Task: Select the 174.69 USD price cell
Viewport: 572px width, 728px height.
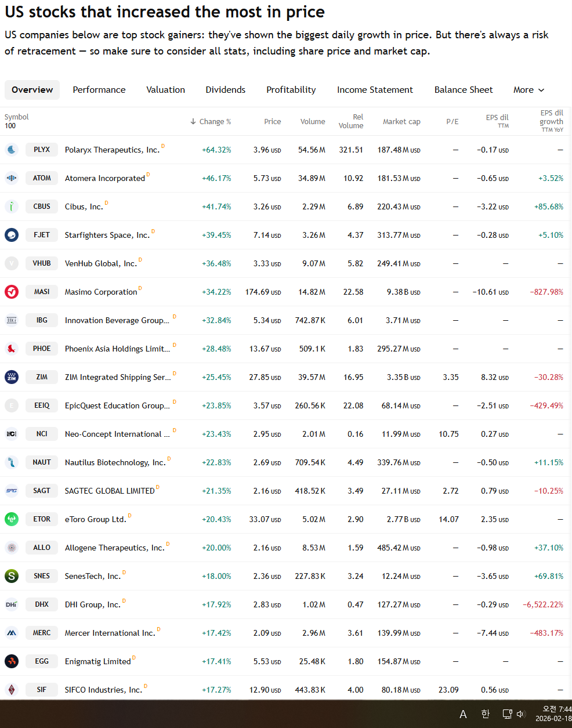Action: click(x=263, y=292)
